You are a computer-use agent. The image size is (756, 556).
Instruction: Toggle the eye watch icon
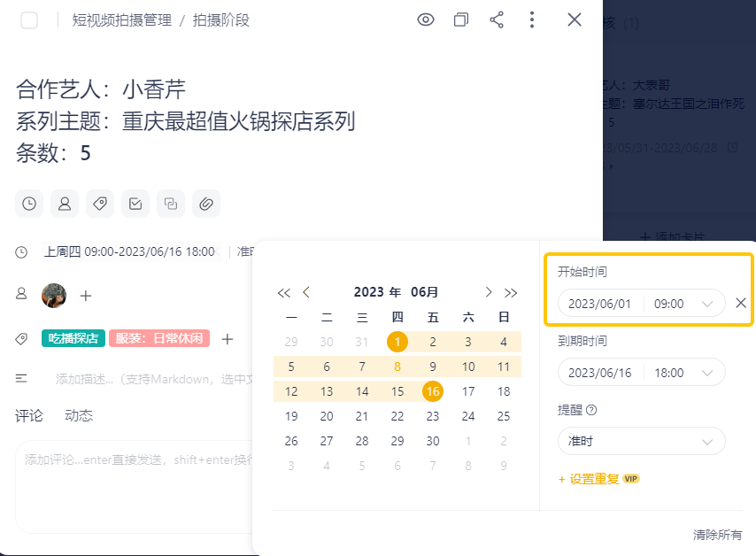tap(426, 19)
